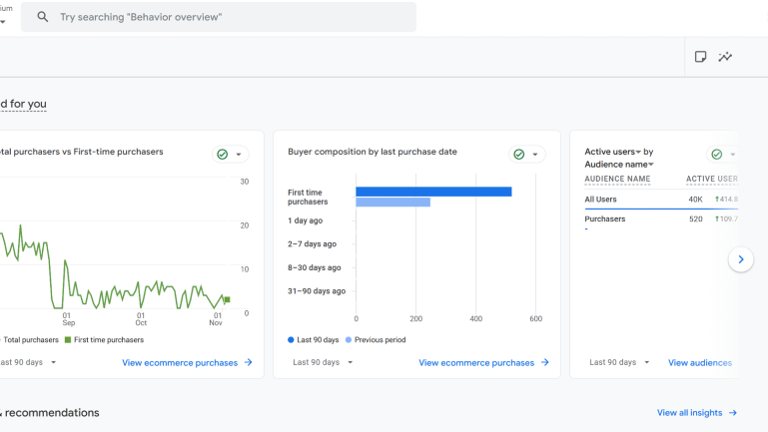Open View ecommerce purchases link under bar chart

[476, 363]
